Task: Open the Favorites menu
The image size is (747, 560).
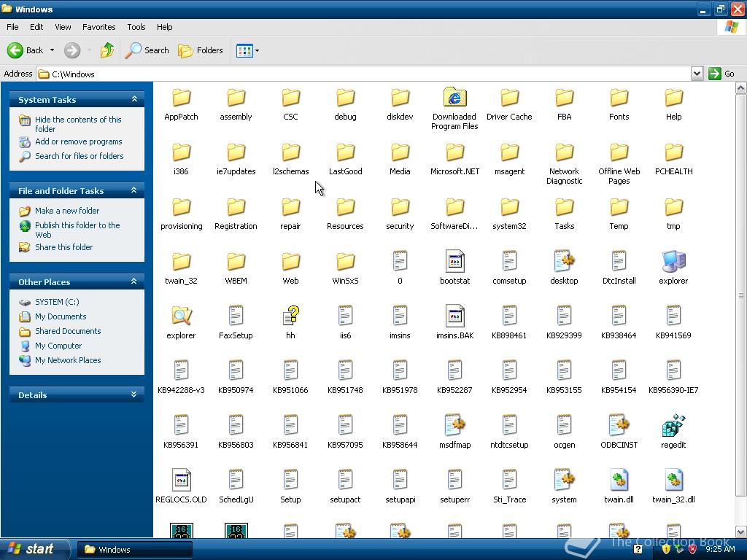Action: (98, 27)
